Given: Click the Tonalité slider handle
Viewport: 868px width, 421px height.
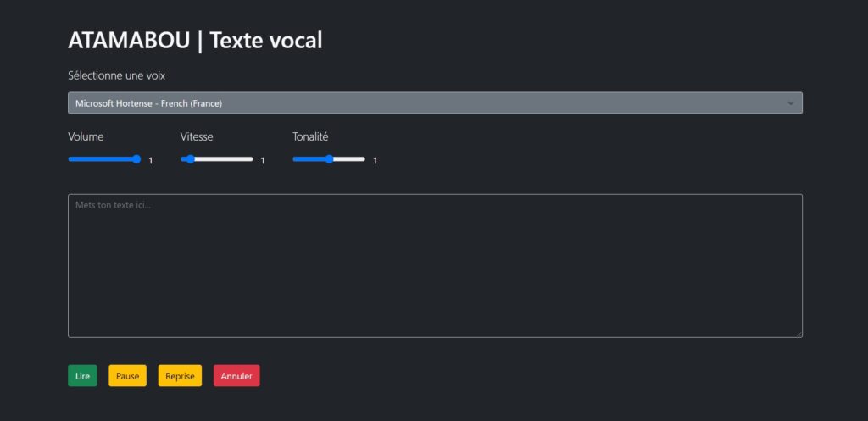Looking at the screenshot, I should pos(330,158).
